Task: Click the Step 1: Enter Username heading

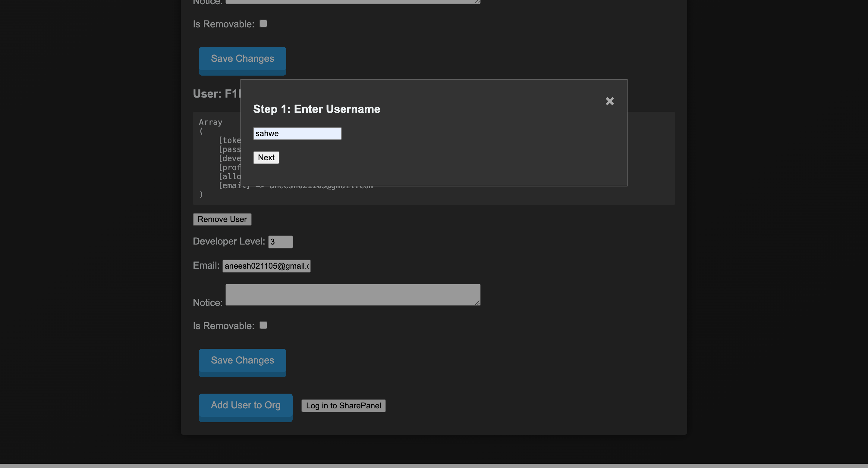Action: 316,109
